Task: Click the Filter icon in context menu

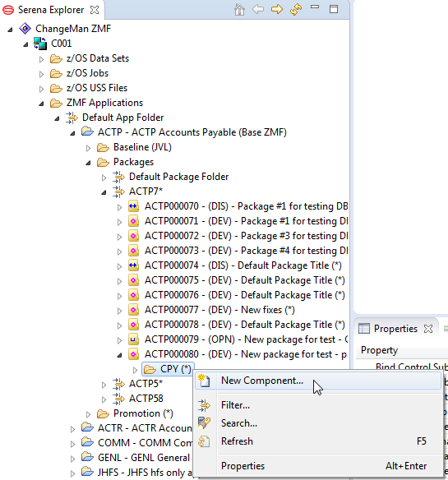Action: point(204,405)
